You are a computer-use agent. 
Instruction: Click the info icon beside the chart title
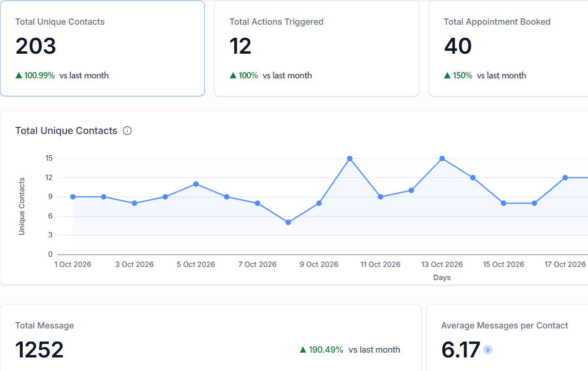(x=127, y=131)
